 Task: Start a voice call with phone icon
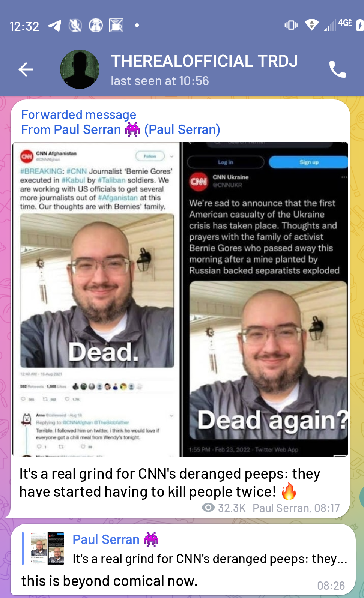(x=337, y=69)
